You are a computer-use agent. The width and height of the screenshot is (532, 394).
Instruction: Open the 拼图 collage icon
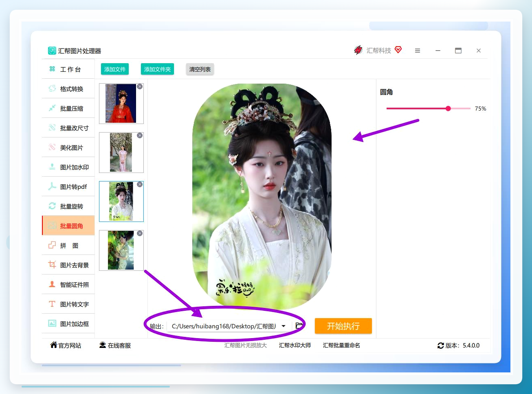coord(52,245)
